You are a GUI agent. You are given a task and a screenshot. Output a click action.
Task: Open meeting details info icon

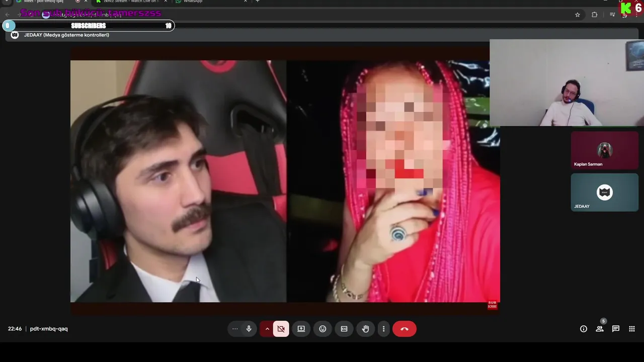[584, 329]
